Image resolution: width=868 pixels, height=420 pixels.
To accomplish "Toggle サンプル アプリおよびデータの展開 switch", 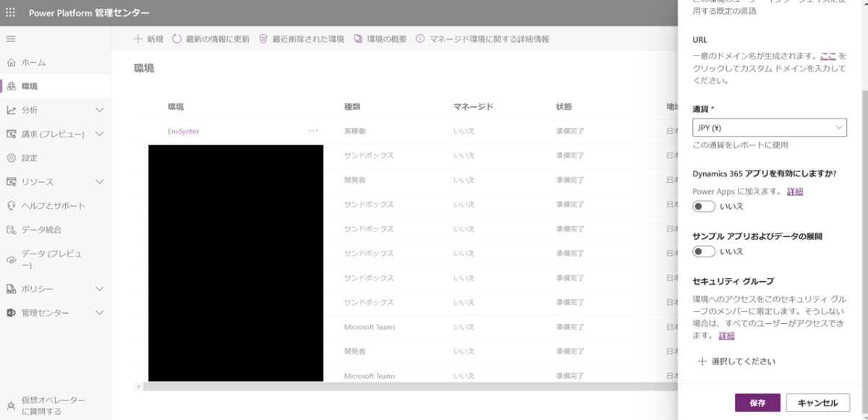I will [704, 252].
